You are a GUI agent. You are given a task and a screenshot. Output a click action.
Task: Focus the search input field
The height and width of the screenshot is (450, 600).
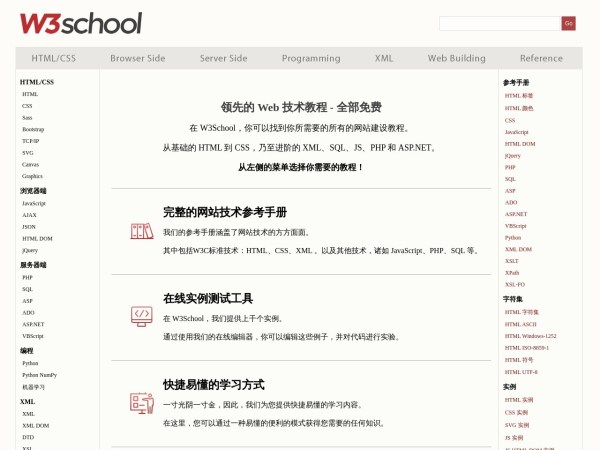(x=499, y=23)
